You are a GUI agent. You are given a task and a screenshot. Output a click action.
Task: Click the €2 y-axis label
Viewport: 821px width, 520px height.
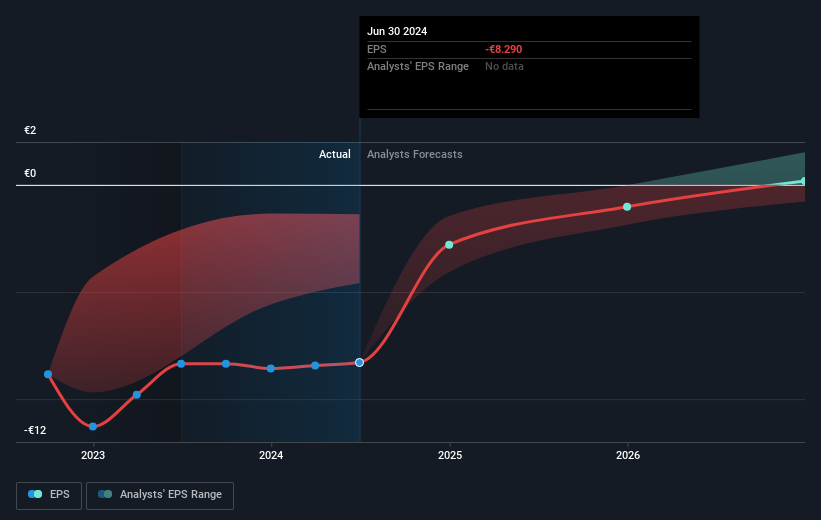coord(30,130)
